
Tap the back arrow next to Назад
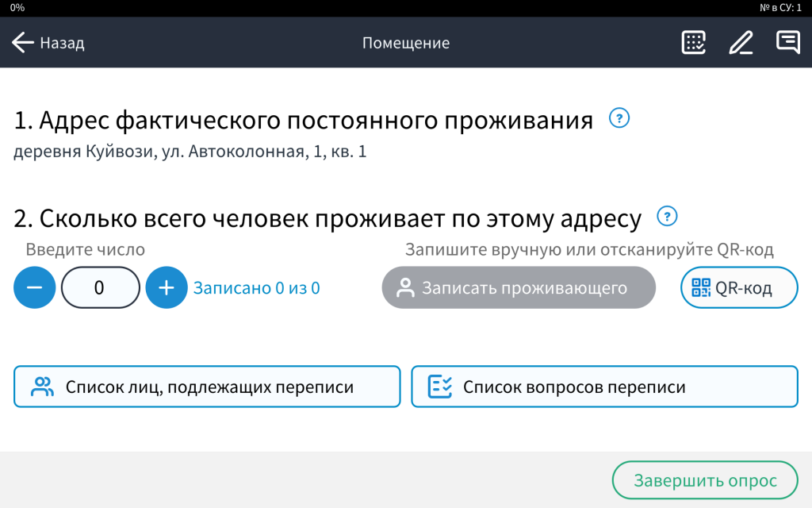21,43
